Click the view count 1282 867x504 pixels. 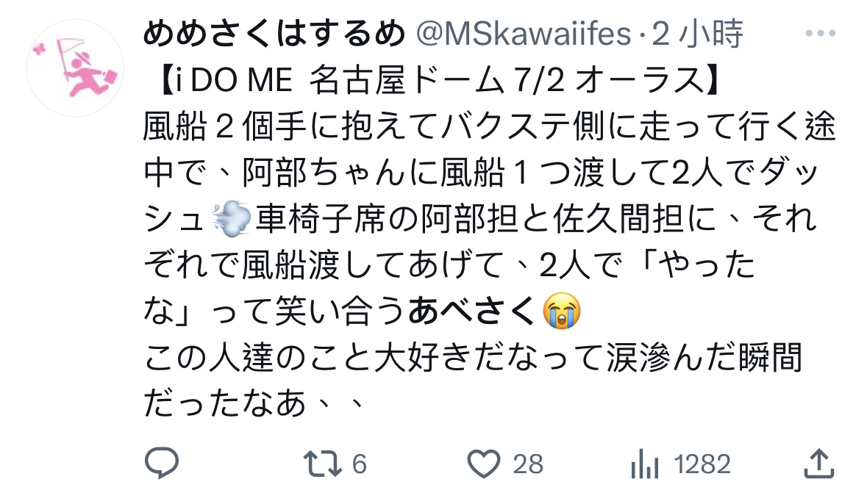click(x=703, y=464)
